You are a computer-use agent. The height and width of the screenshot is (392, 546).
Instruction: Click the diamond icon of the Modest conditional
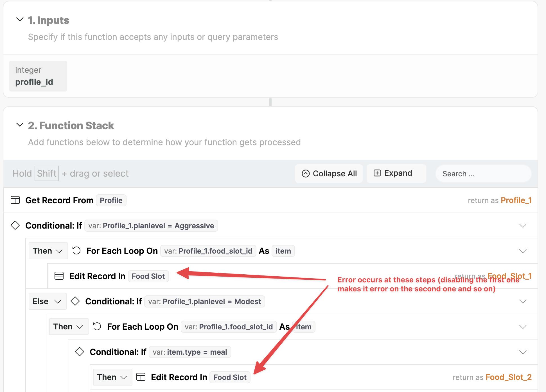[75, 301]
